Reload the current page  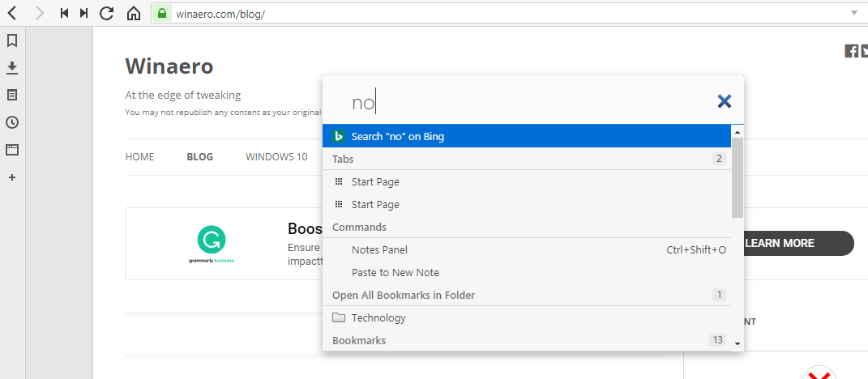(x=106, y=13)
